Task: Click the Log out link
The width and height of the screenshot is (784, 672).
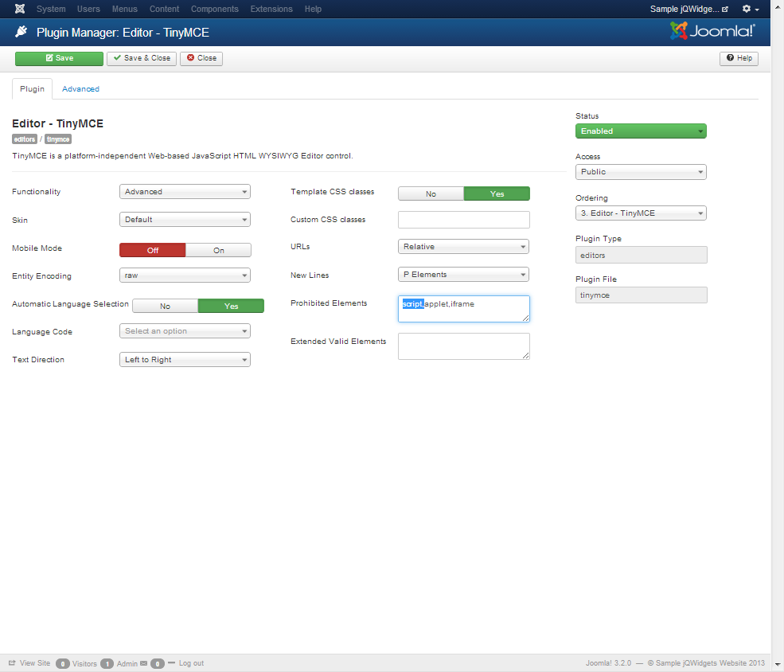Action: (x=192, y=663)
